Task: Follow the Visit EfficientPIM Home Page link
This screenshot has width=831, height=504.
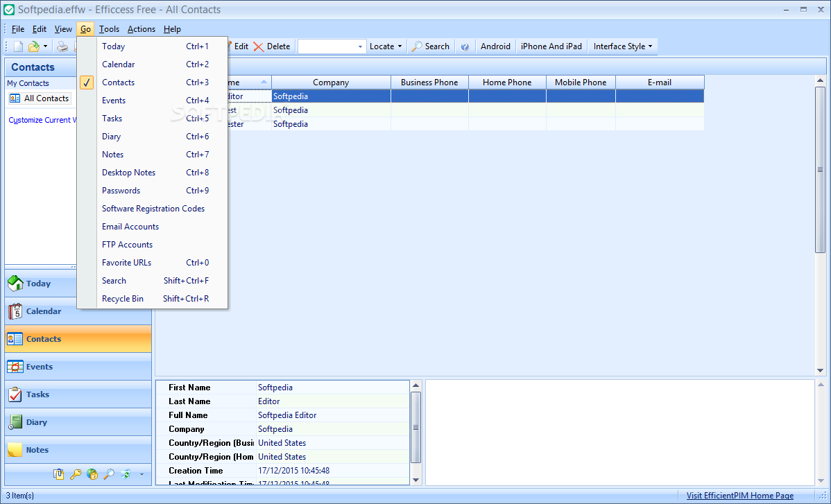Action: tap(740, 496)
